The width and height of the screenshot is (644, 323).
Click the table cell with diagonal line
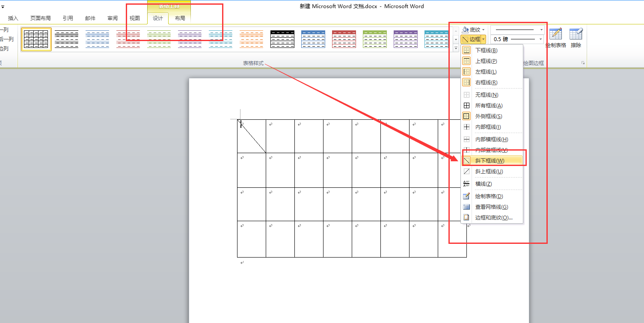[x=252, y=136]
